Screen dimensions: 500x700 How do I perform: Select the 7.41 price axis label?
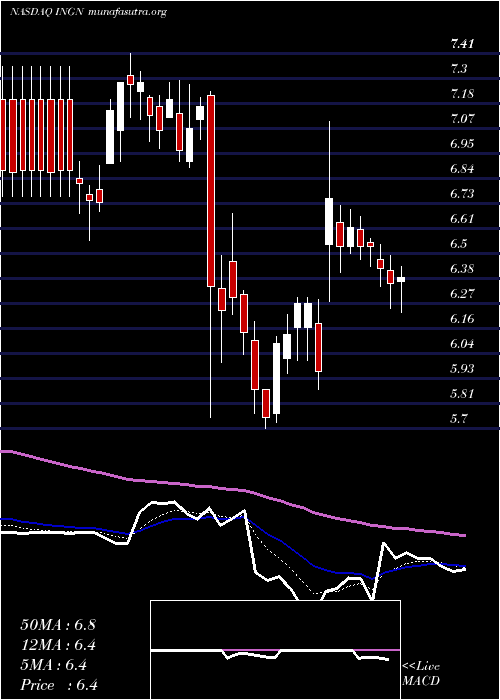(x=462, y=44)
